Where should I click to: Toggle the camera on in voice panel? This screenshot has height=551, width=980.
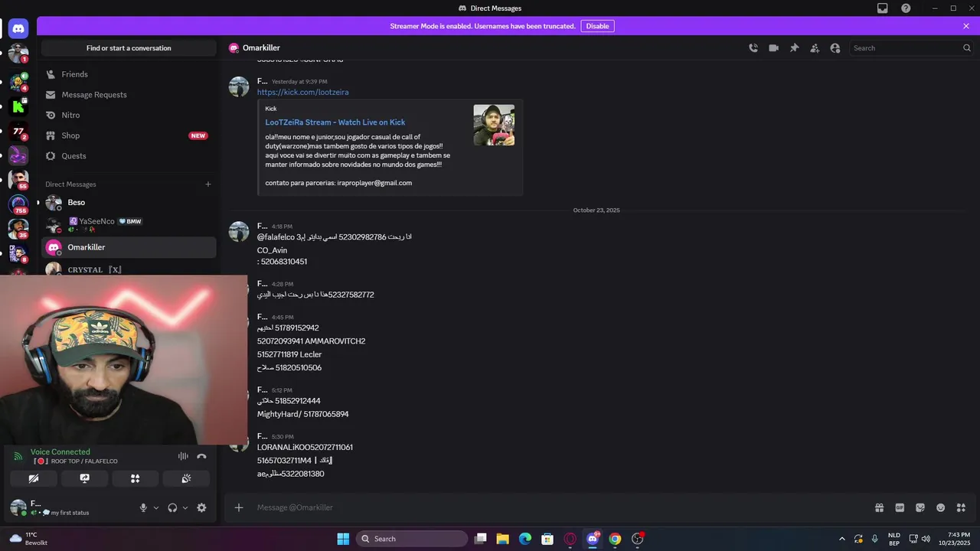(34, 478)
